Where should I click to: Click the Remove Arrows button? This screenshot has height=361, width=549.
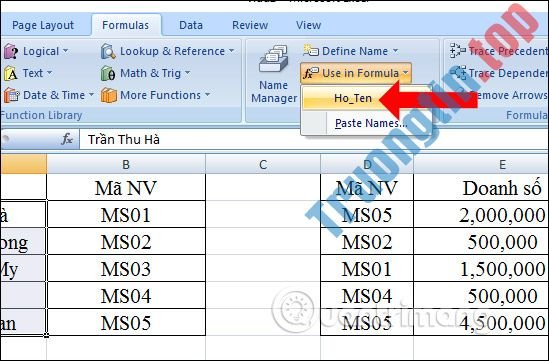coord(508,95)
